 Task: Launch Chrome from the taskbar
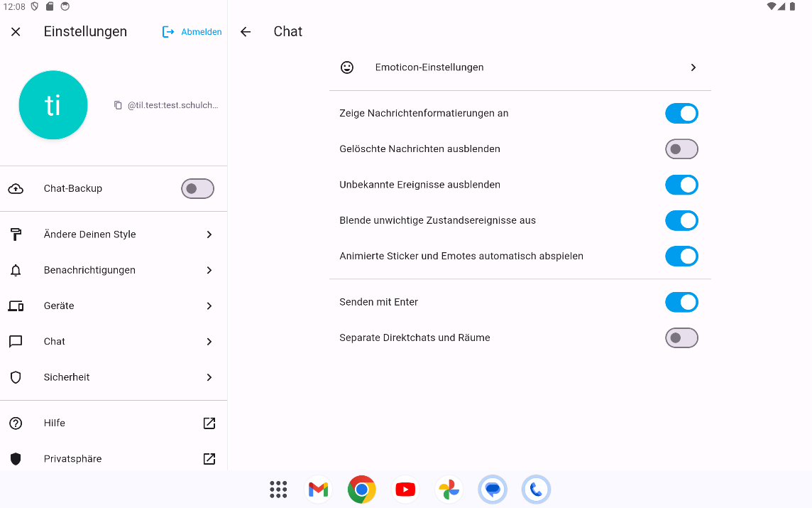[x=362, y=490]
